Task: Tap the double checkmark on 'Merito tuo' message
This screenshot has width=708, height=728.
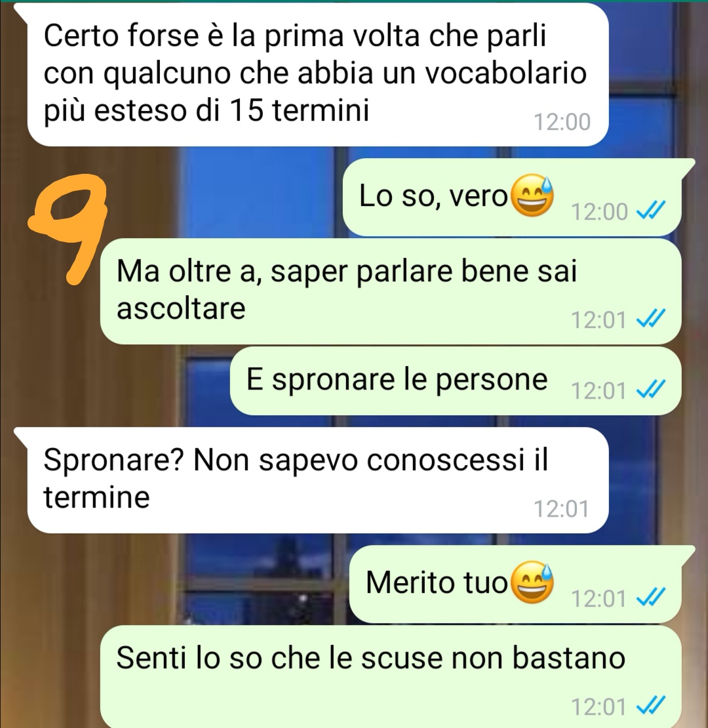Action: point(651,598)
